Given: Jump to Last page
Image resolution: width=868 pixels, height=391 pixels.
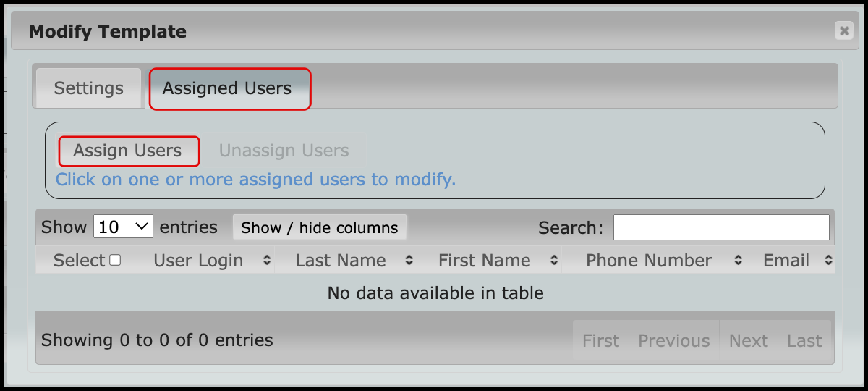Looking at the screenshot, I should 804,340.
